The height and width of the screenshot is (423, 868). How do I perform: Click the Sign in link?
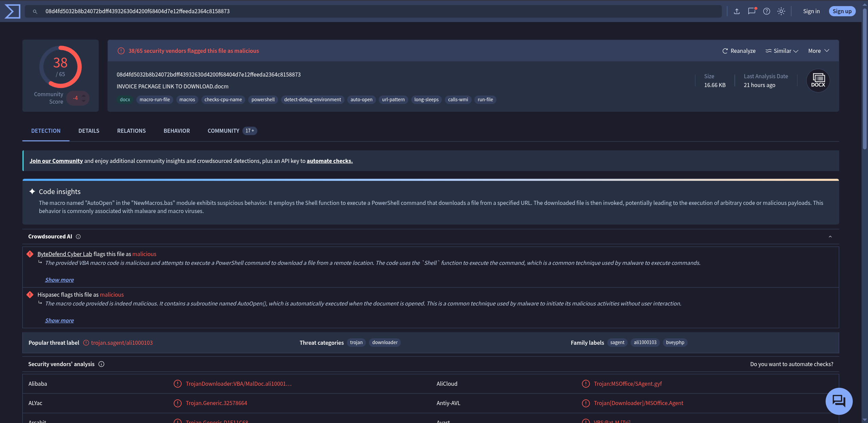(811, 11)
